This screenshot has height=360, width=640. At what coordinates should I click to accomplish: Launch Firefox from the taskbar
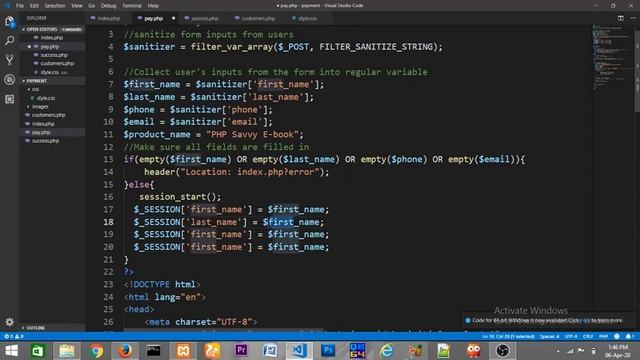click(125, 351)
